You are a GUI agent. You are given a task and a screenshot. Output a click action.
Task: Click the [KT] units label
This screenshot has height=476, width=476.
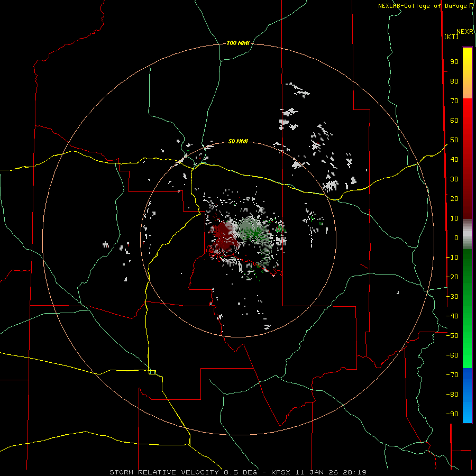(x=451, y=36)
